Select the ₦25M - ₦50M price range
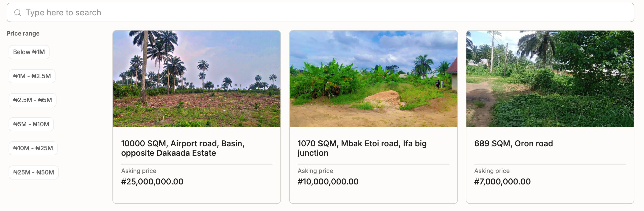Screen dimensions: 644x211 [x=33, y=172]
